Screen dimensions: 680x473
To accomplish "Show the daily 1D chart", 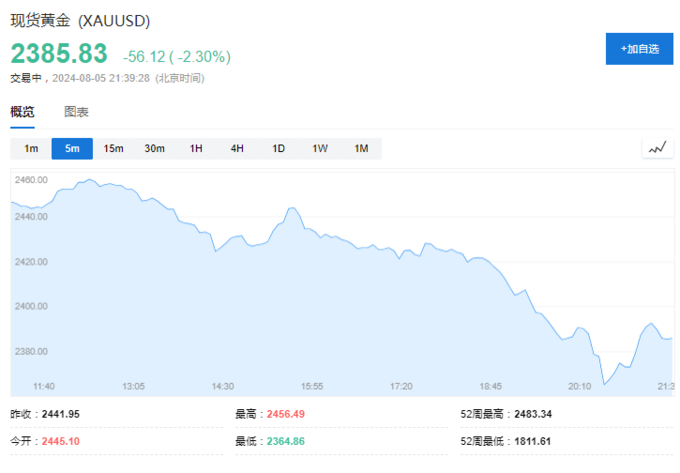I will pos(278,149).
